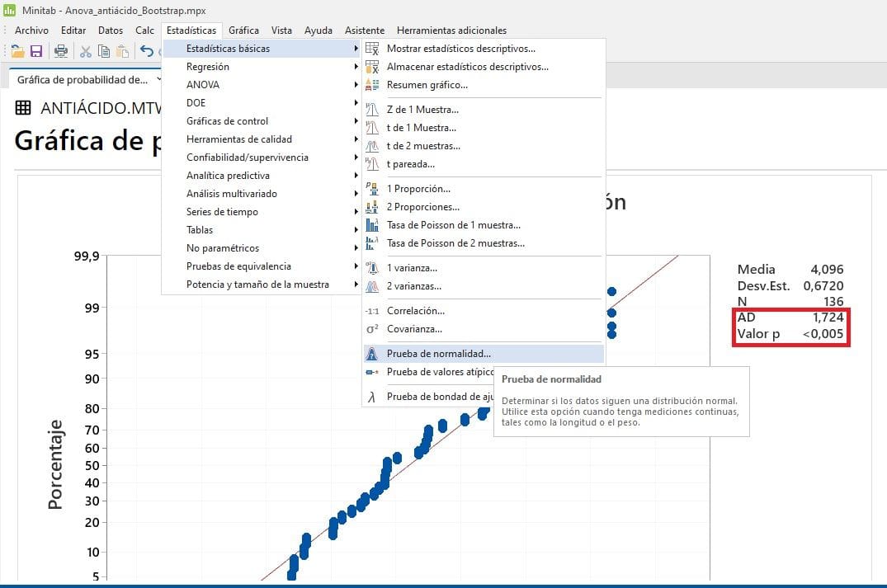Click the Cut scissors icon
887x588 pixels.
(86, 51)
